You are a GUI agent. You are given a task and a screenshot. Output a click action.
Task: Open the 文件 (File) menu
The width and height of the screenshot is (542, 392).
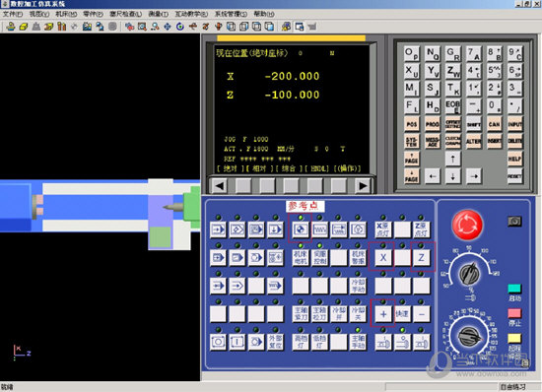click(x=13, y=14)
